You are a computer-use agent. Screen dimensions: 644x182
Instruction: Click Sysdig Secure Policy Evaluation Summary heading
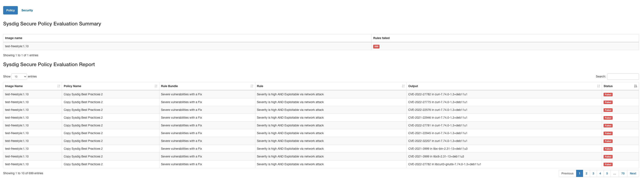click(x=52, y=24)
